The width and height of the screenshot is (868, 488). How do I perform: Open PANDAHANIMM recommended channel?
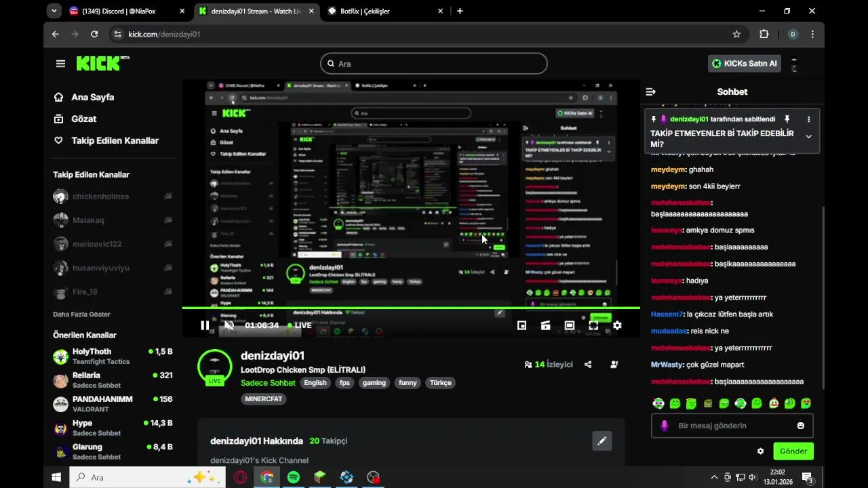tap(113, 404)
